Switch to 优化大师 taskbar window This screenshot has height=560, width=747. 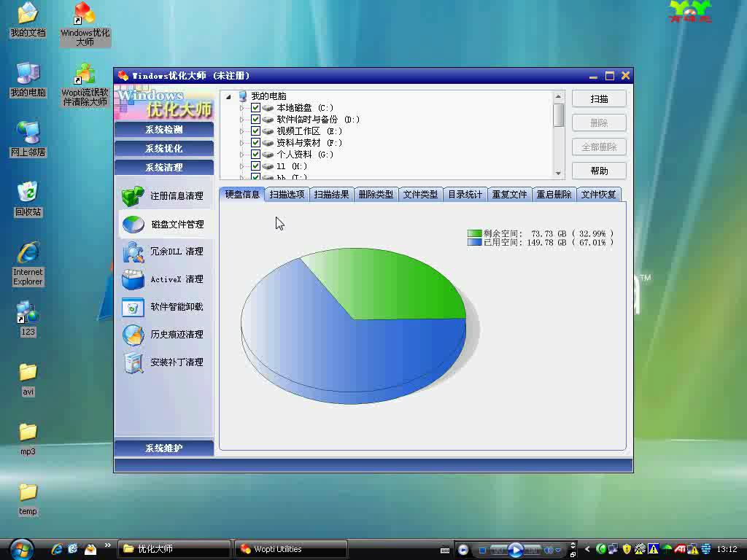pos(174,549)
